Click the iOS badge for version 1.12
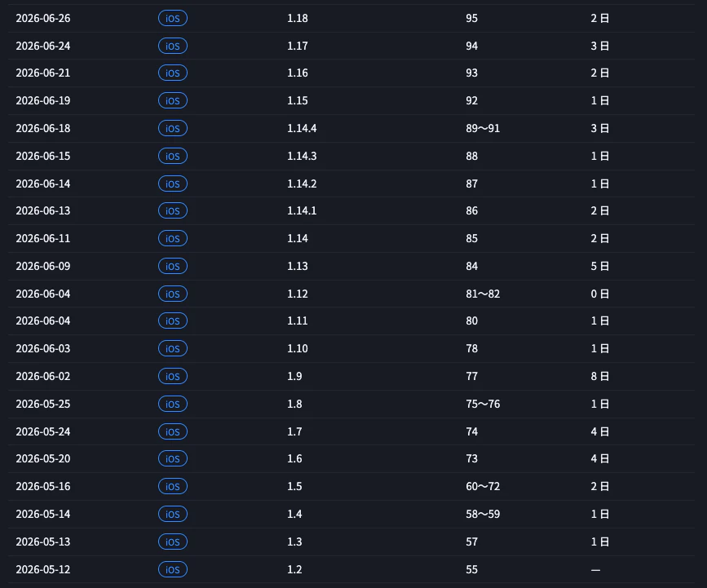Image resolution: width=707 pixels, height=588 pixels. tap(173, 294)
